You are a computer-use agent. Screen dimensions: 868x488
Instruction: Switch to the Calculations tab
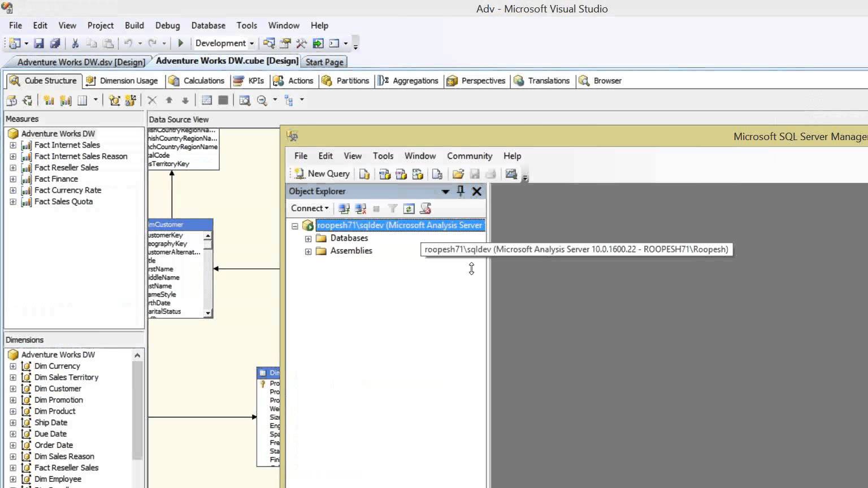tap(197, 81)
